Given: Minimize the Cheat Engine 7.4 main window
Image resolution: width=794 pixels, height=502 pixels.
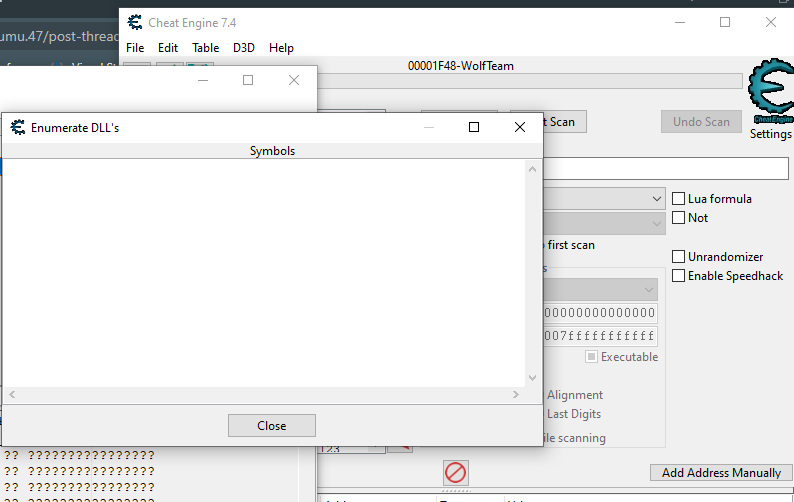Looking at the screenshot, I should (x=680, y=22).
